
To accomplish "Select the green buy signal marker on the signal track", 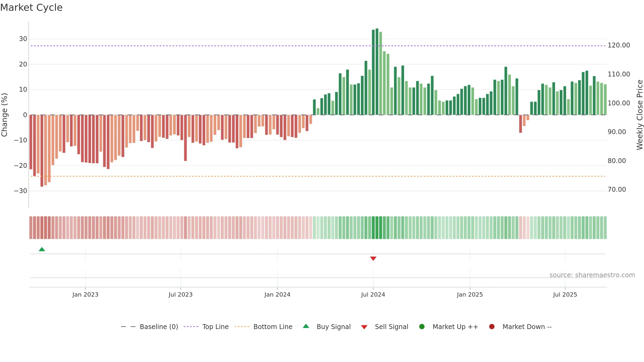I will (x=42, y=249).
